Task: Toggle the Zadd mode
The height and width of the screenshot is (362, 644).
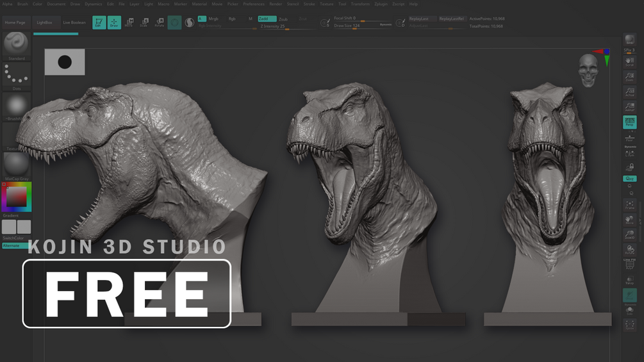Action: [x=267, y=19]
